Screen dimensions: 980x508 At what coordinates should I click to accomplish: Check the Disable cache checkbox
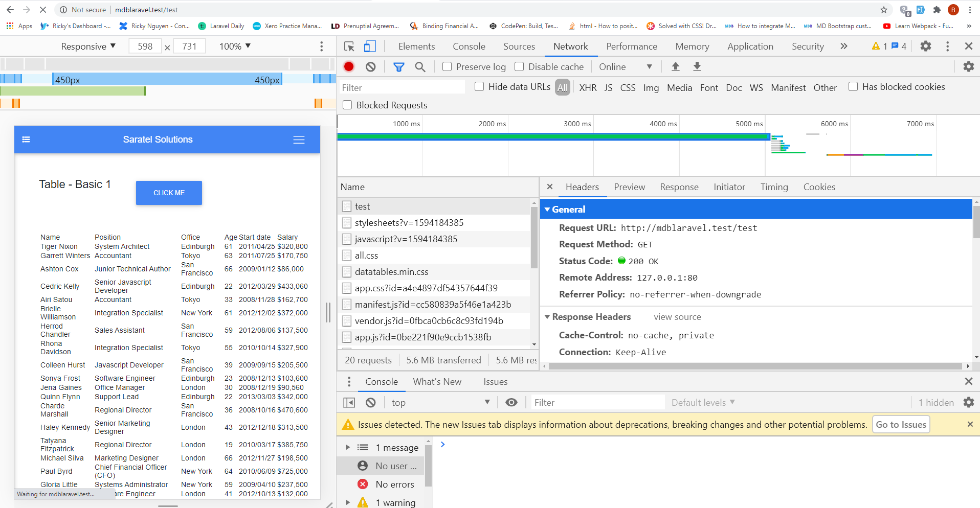tap(519, 66)
